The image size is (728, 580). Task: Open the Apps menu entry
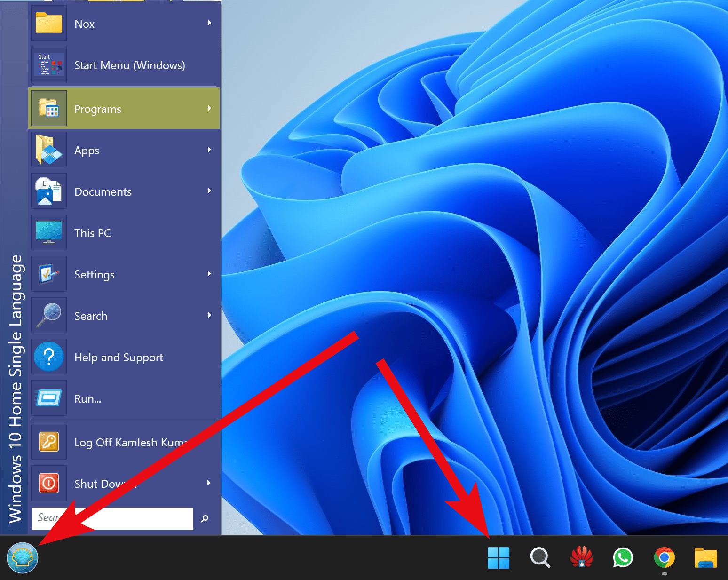click(x=87, y=150)
